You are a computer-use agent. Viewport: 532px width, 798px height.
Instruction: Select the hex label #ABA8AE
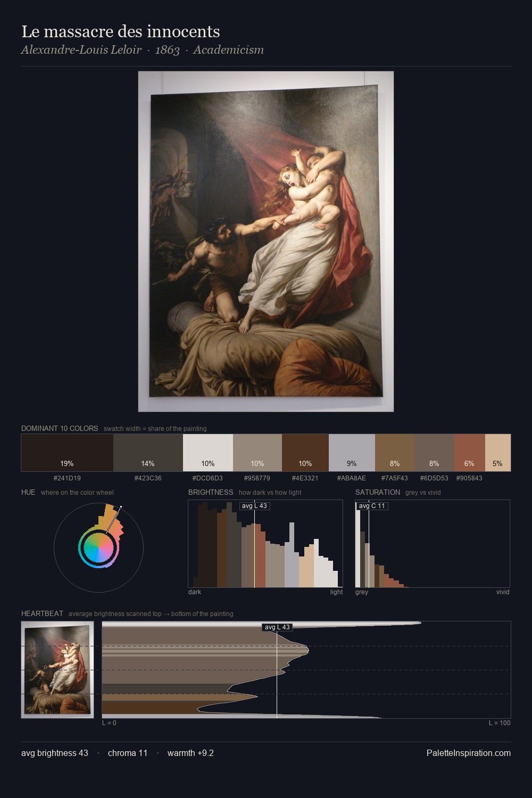pyautogui.click(x=352, y=478)
